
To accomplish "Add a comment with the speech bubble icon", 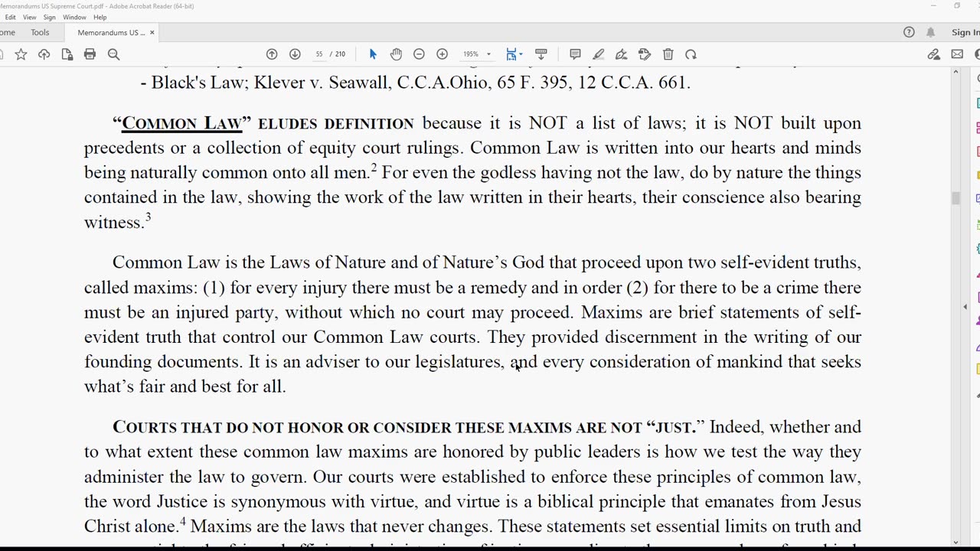I will click(x=575, y=54).
